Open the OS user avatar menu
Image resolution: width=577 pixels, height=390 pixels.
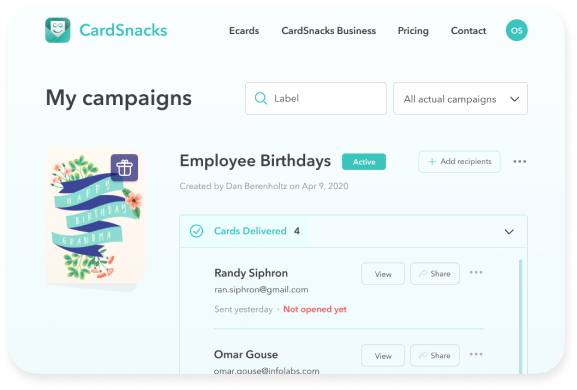click(516, 30)
